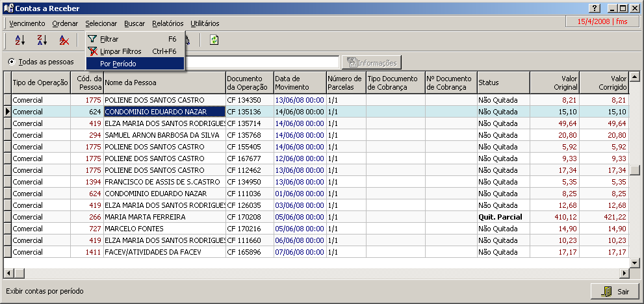This screenshot has height=304, width=644.
Task: Sort descending with the Z-A toolbar icon
Action: coord(42,40)
